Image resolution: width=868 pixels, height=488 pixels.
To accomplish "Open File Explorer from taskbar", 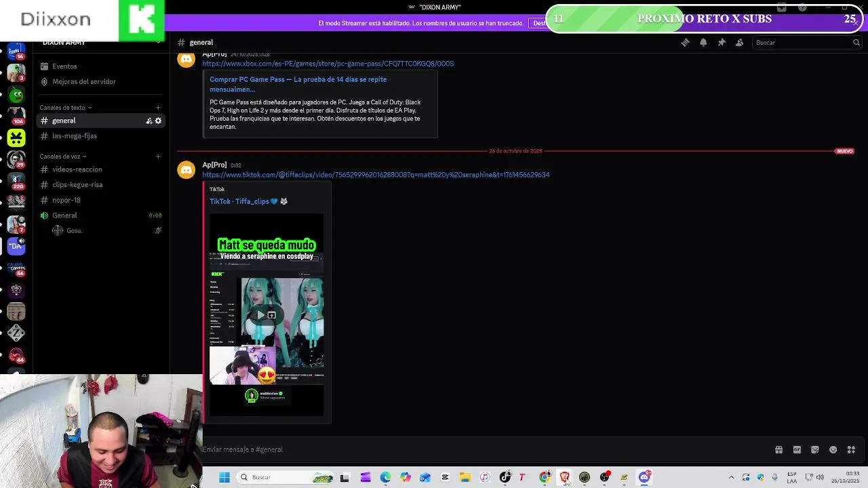I will pyautogui.click(x=465, y=477).
